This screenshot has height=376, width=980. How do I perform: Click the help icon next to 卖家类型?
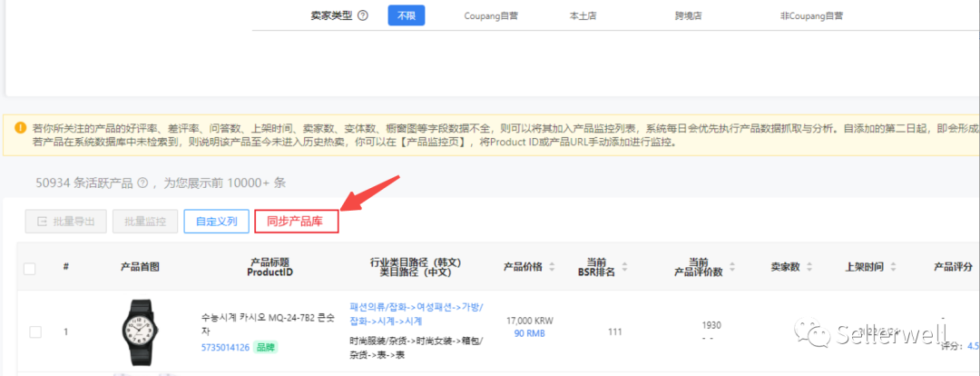coord(362,15)
